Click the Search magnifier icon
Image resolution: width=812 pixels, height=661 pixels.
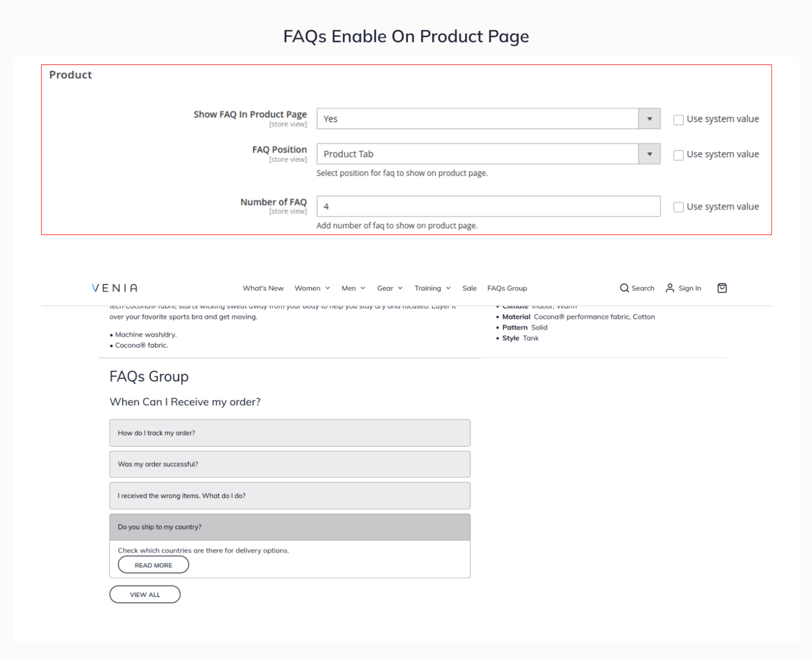pos(624,288)
